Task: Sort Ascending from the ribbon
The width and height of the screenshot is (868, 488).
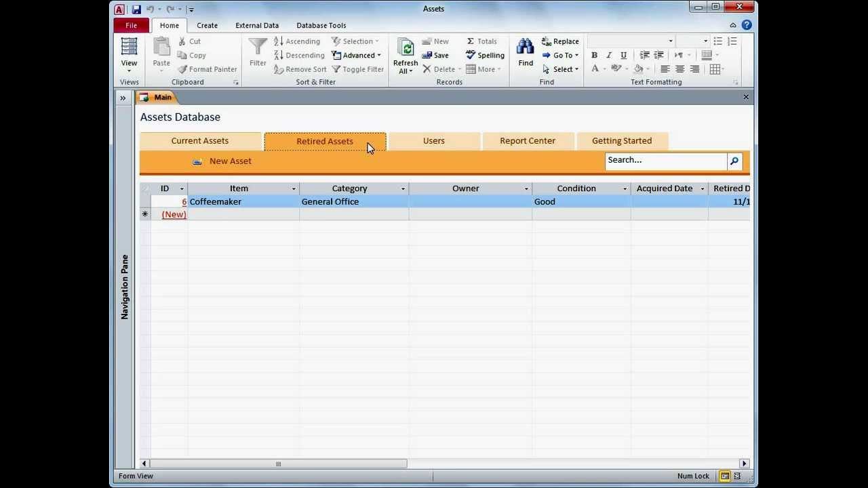Action: (x=297, y=41)
